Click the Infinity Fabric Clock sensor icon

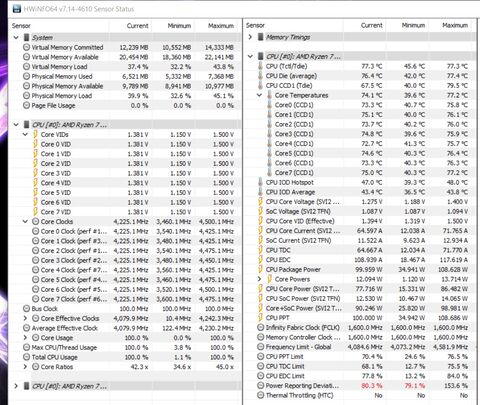coord(260,327)
